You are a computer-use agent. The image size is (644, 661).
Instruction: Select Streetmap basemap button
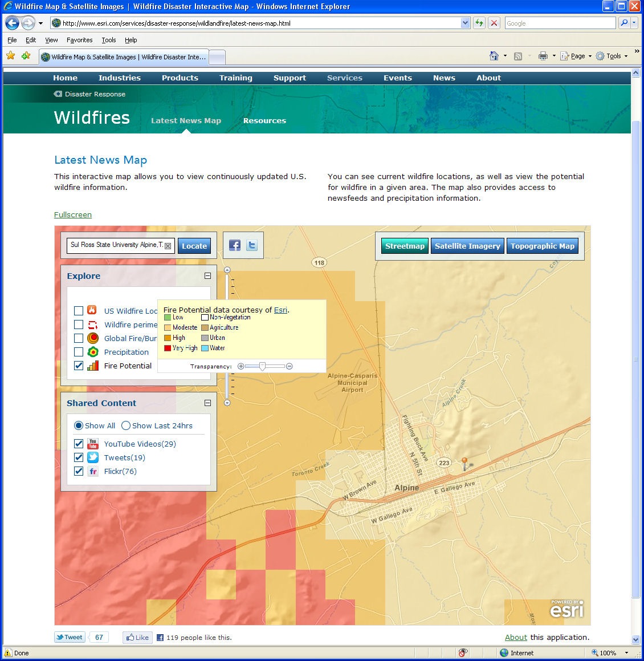(x=405, y=246)
